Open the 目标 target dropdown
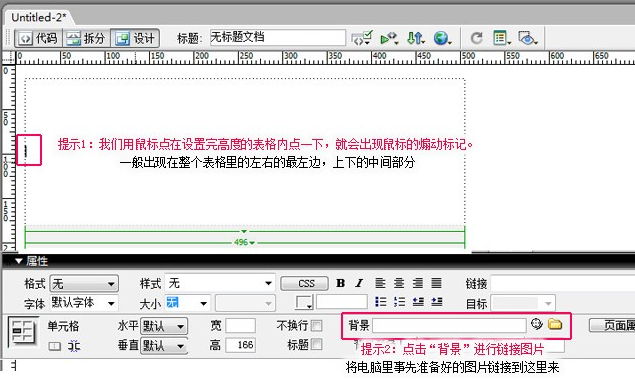The height and width of the screenshot is (380, 635). (522, 303)
